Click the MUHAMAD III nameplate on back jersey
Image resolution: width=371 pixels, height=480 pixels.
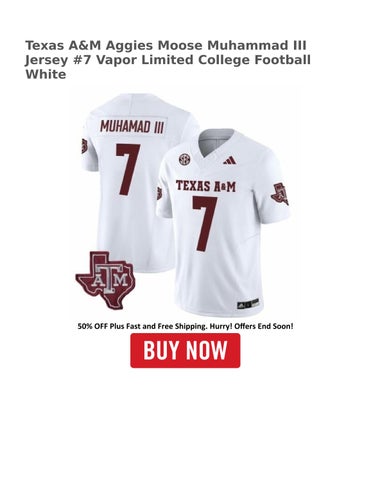point(132,127)
